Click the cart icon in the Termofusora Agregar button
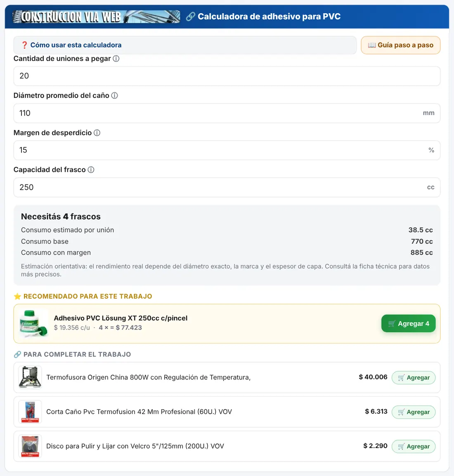Screen dimensions: 454x476 (401, 378)
